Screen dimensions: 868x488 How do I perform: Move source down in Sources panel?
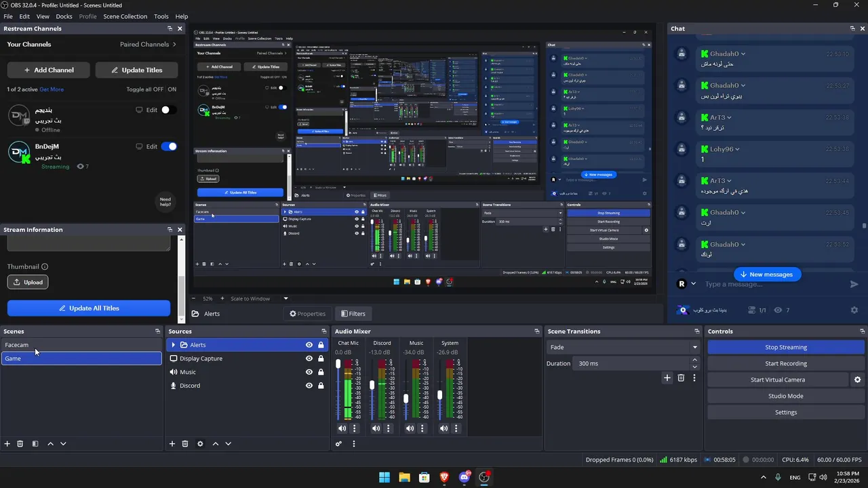point(228,444)
